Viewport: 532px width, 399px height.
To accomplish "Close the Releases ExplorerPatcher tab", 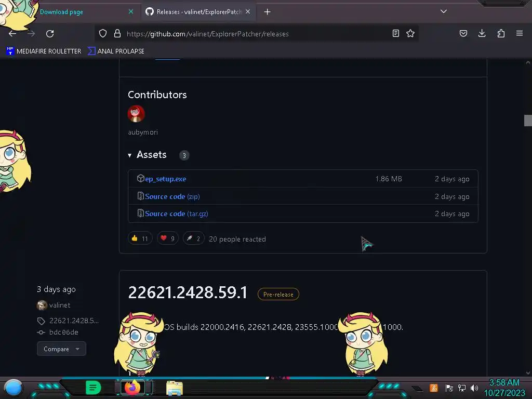I will coord(248,12).
